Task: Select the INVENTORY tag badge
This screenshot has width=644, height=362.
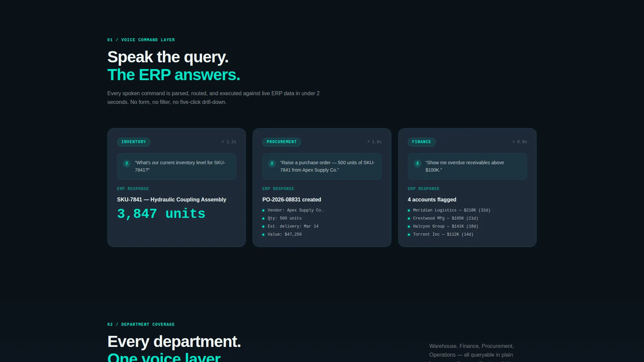Action: 133,142
